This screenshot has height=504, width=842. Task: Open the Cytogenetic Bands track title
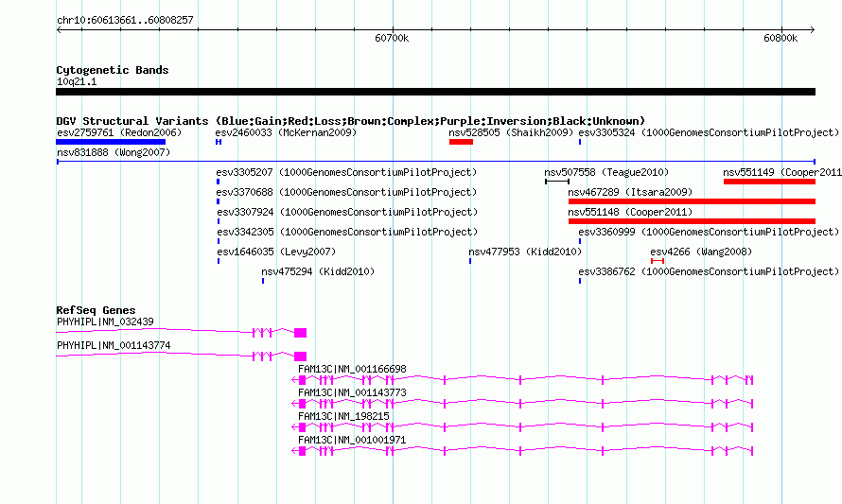click(113, 70)
